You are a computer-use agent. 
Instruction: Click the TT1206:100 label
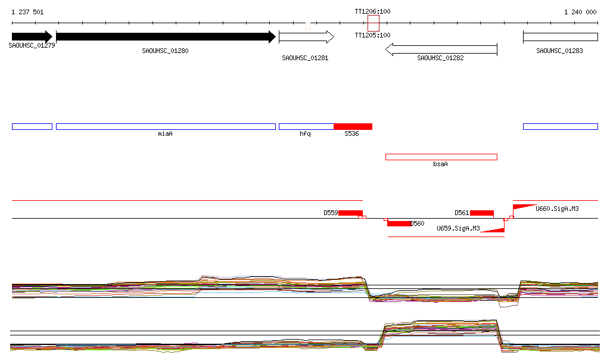(372, 11)
